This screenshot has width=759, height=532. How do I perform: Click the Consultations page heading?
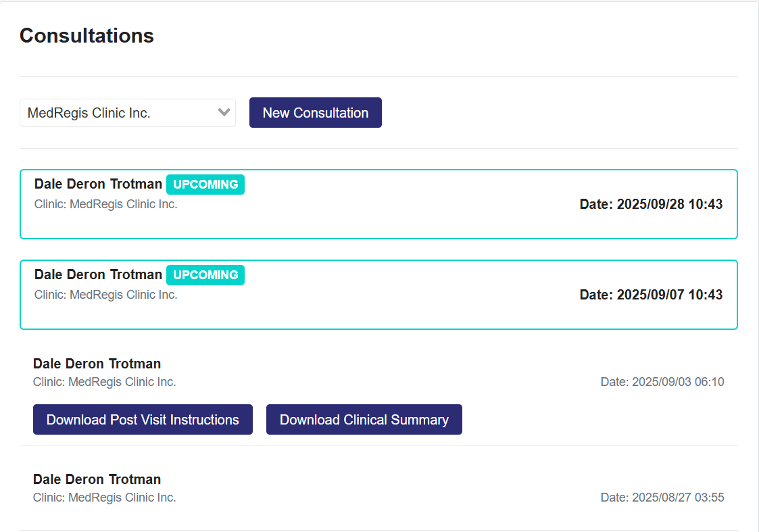click(x=87, y=35)
